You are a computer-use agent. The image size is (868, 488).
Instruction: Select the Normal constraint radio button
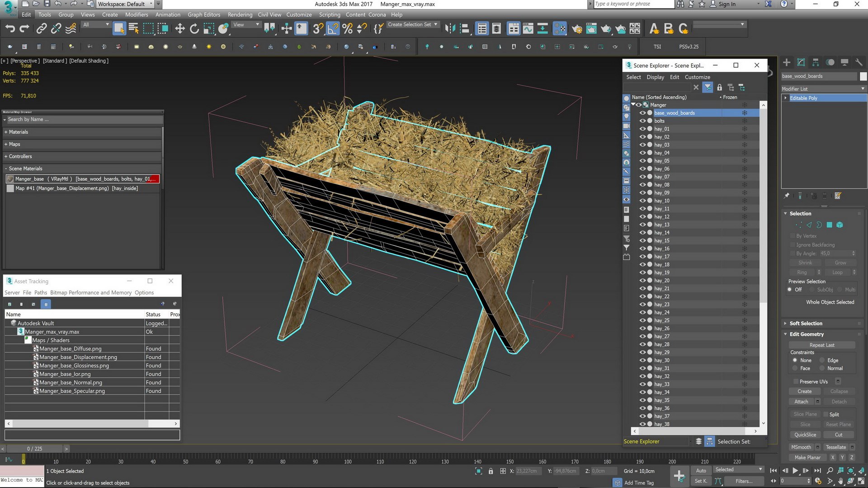822,368
